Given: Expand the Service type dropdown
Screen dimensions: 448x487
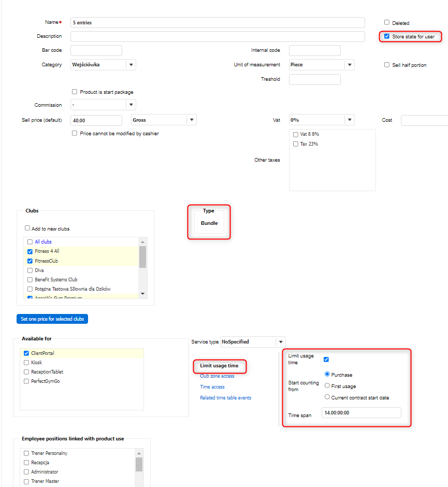Looking at the screenshot, I should tap(280, 342).
